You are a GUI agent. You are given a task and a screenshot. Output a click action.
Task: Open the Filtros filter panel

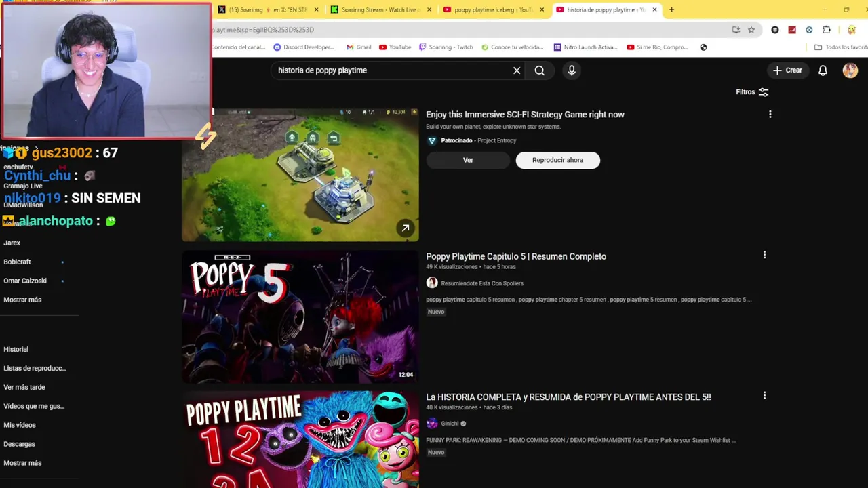(x=752, y=92)
